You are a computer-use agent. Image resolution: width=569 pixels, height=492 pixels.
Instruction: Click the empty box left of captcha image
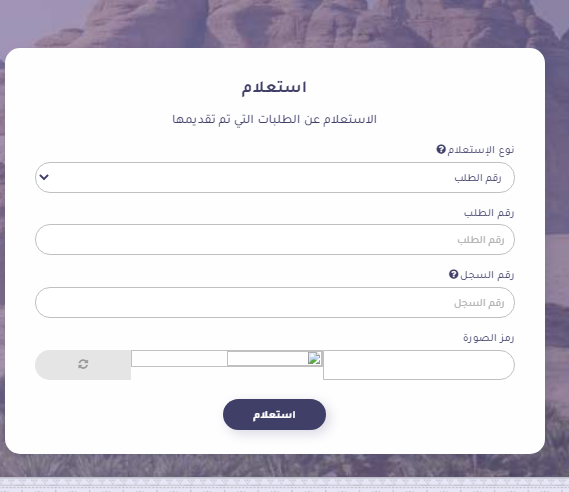point(179,358)
